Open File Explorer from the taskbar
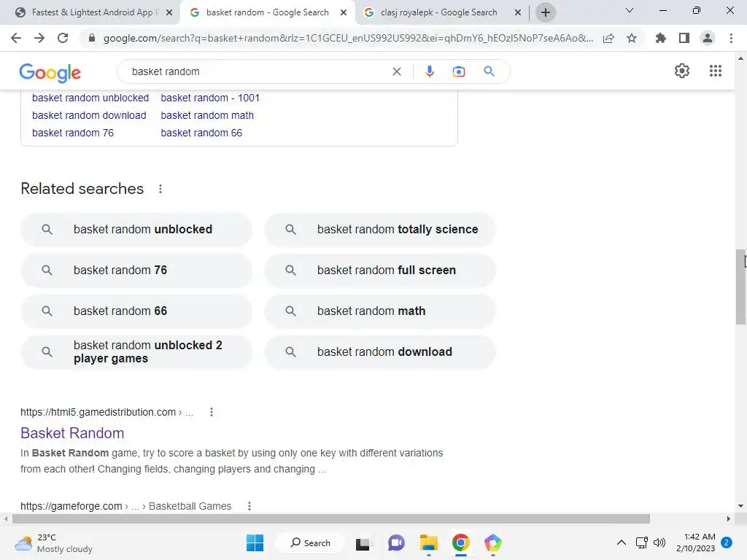 tap(429, 542)
